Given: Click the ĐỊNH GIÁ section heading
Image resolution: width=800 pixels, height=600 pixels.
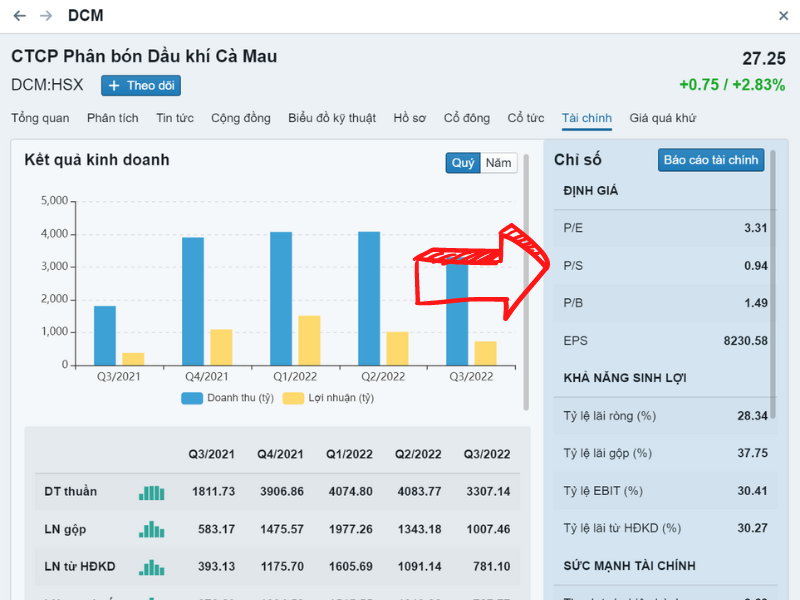Looking at the screenshot, I should [x=590, y=191].
